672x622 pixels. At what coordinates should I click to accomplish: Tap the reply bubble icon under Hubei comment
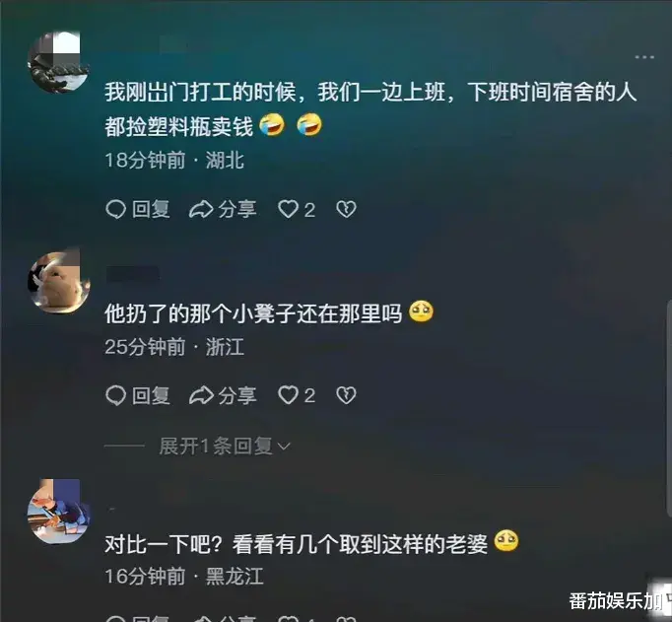point(115,210)
